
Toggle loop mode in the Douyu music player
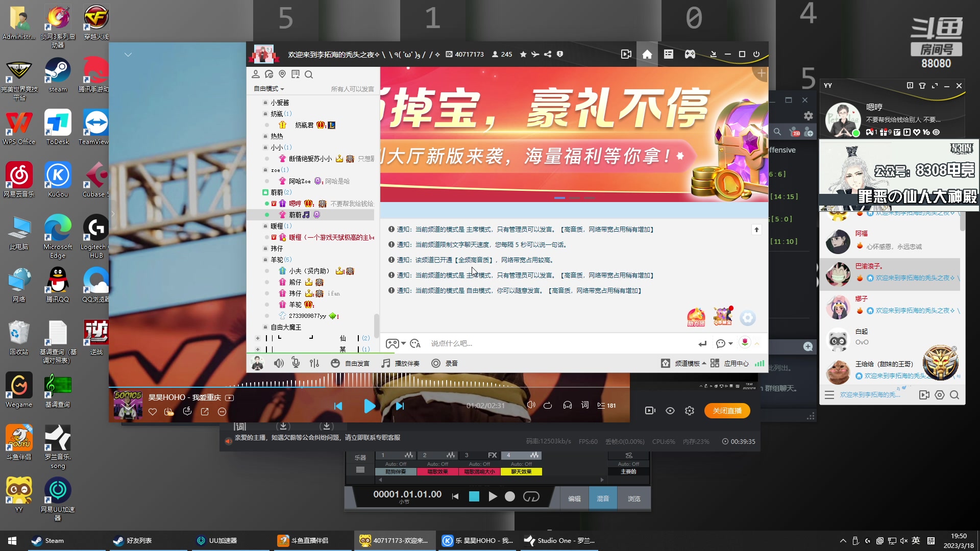point(548,405)
